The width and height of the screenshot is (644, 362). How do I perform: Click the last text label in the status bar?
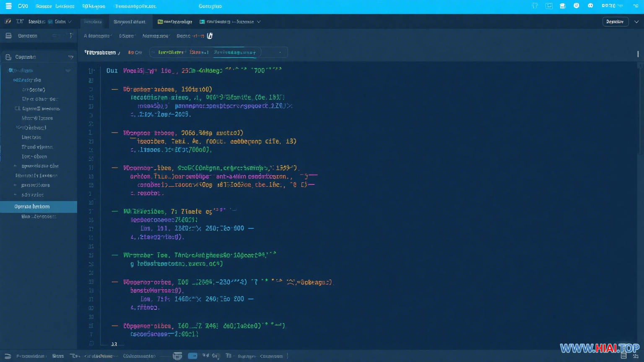(x=271, y=356)
